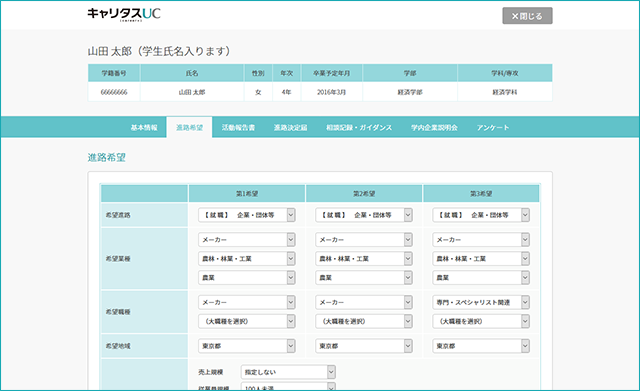The image size is (640, 391).
Task: Click 進路希望 section heading
Action: (x=107, y=158)
